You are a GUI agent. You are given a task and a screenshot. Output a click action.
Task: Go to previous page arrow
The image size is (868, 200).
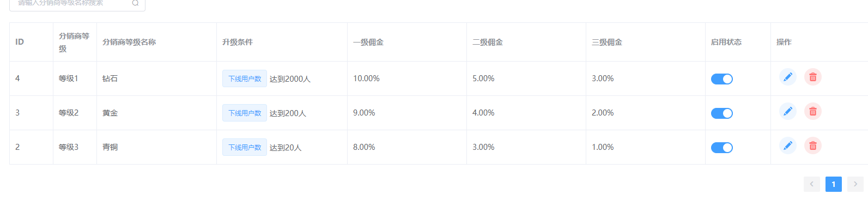[x=812, y=184]
